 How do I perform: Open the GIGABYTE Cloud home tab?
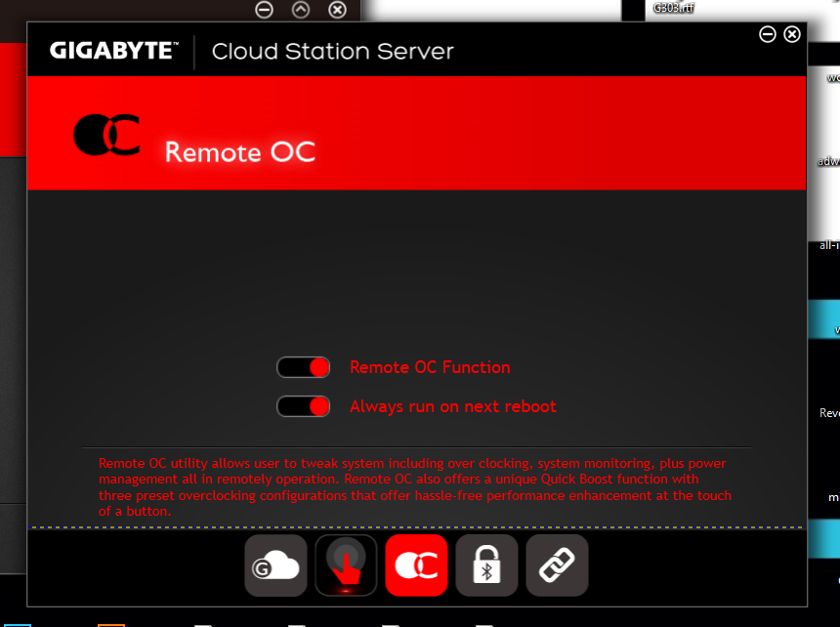click(275, 565)
